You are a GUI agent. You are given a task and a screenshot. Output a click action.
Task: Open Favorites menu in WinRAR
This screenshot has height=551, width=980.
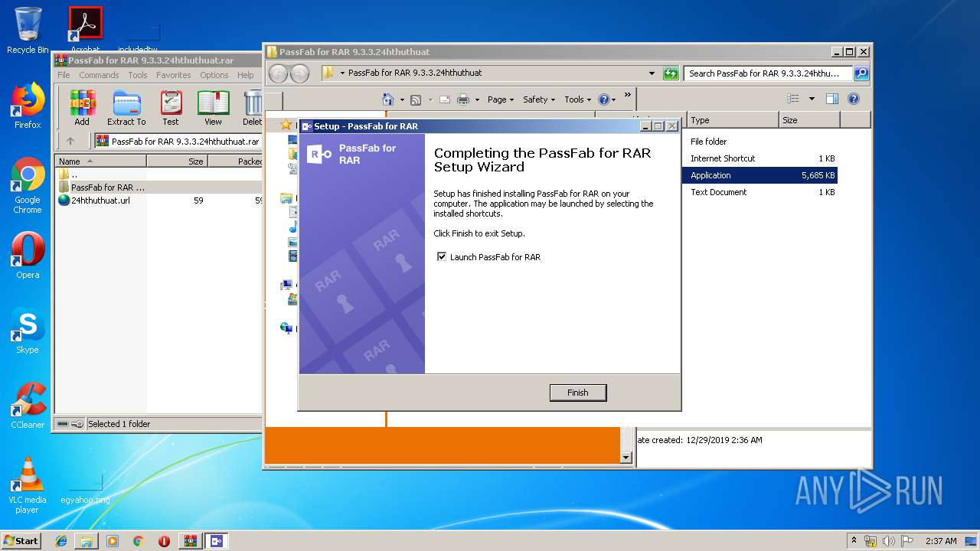[174, 75]
